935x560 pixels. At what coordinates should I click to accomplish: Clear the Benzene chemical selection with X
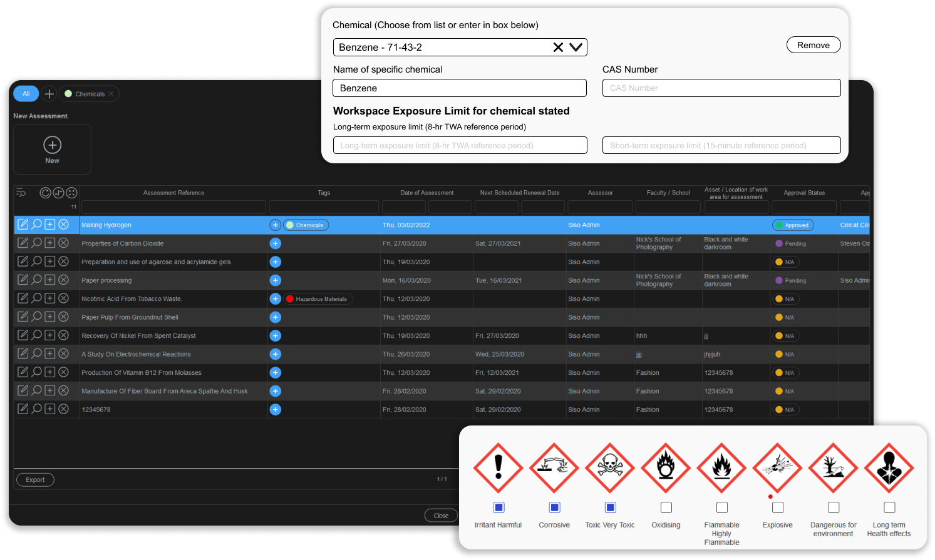pyautogui.click(x=558, y=48)
